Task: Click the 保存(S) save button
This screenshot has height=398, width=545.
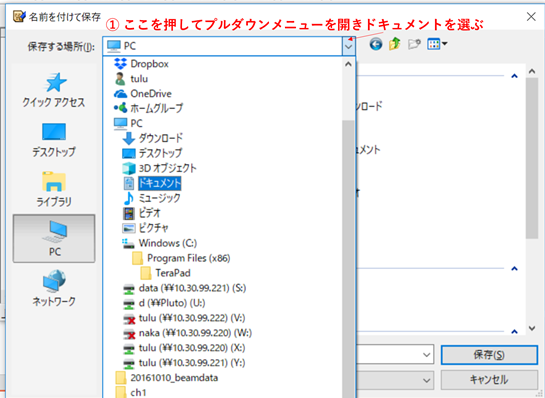Action: point(489,355)
